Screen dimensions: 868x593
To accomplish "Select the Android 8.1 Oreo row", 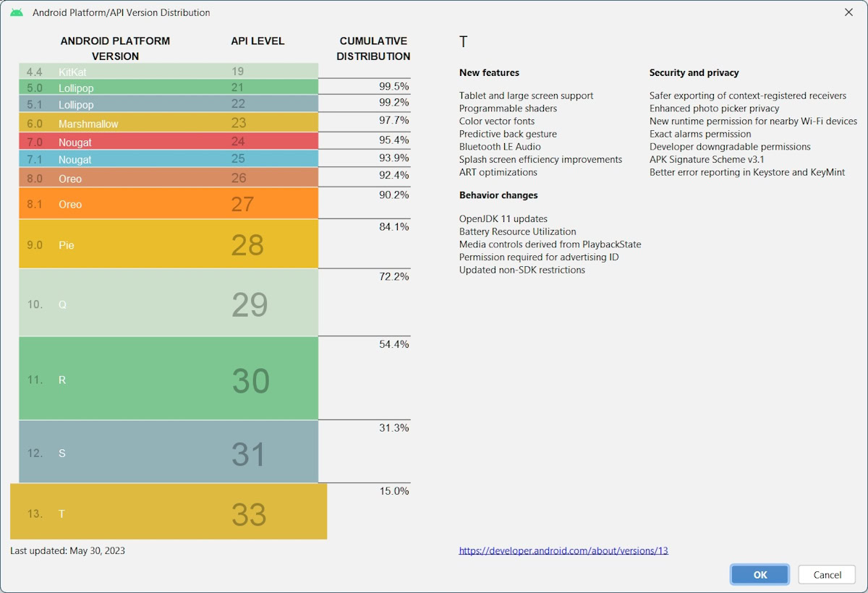I will point(166,203).
